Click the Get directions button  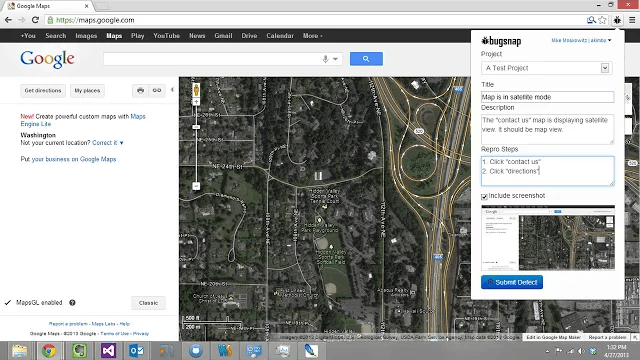click(x=43, y=91)
